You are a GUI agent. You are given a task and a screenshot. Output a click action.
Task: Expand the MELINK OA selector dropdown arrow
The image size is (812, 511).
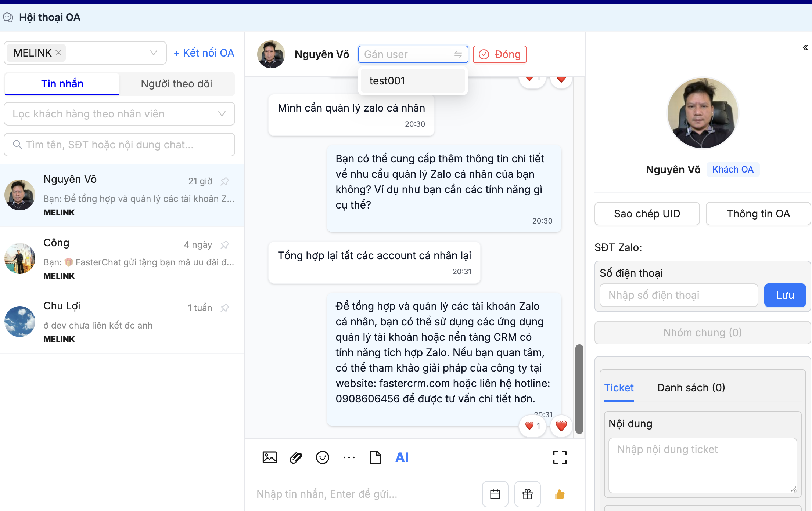[x=154, y=53]
